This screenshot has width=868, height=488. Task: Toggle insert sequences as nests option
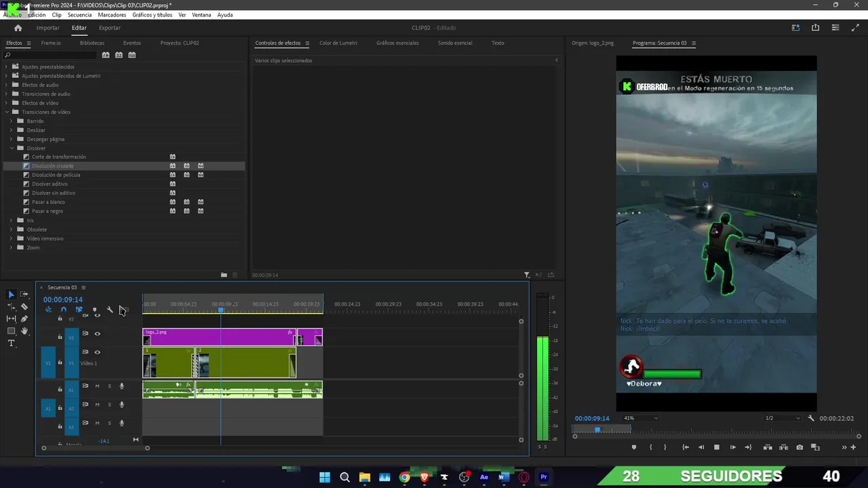(47, 310)
